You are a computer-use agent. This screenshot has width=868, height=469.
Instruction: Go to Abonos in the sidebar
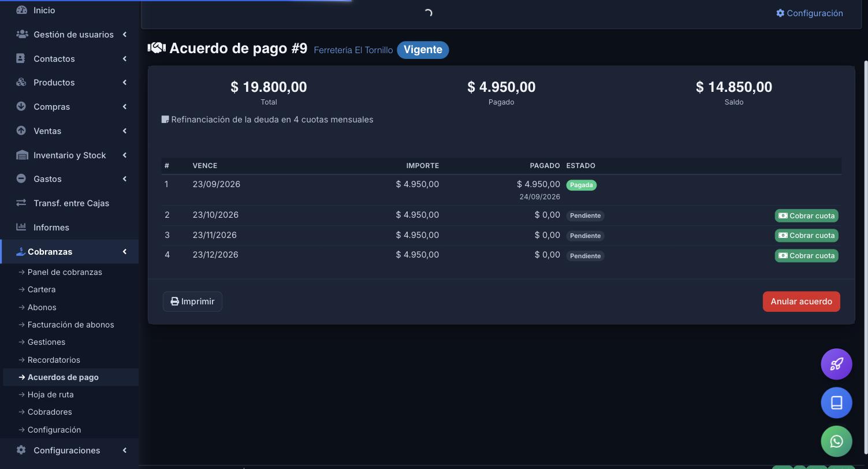[42, 307]
